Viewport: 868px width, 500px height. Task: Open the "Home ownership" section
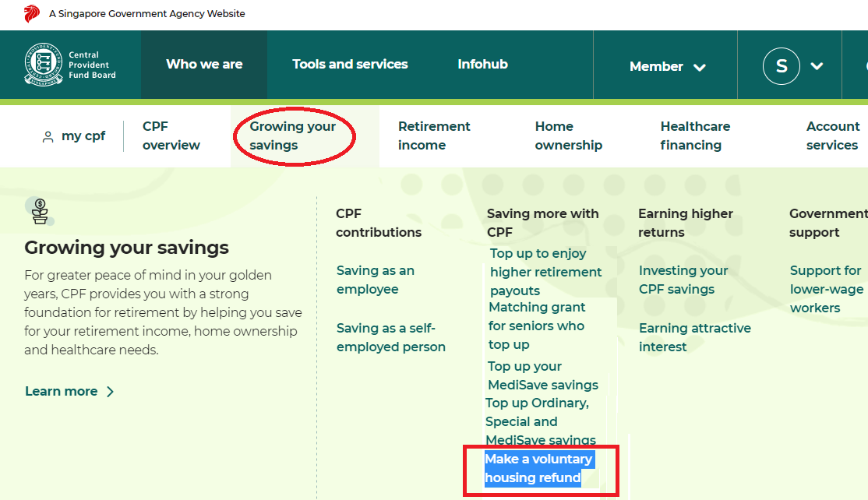(568, 136)
